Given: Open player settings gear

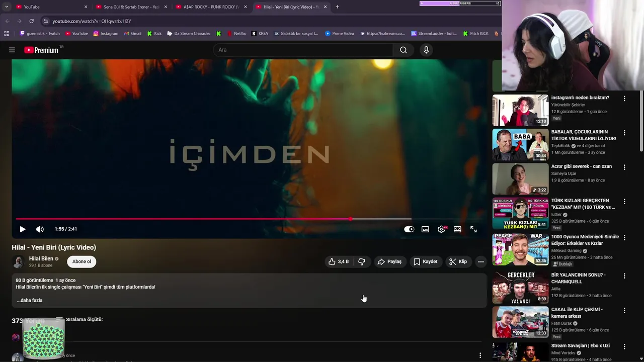Looking at the screenshot, I should [441, 229].
